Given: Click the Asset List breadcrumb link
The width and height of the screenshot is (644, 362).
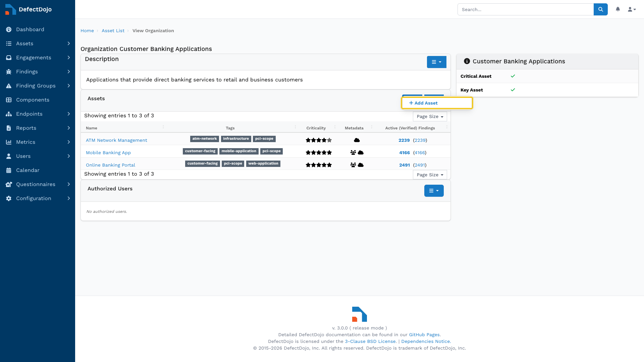Looking at the screenshot, I should tap(113, 31).
